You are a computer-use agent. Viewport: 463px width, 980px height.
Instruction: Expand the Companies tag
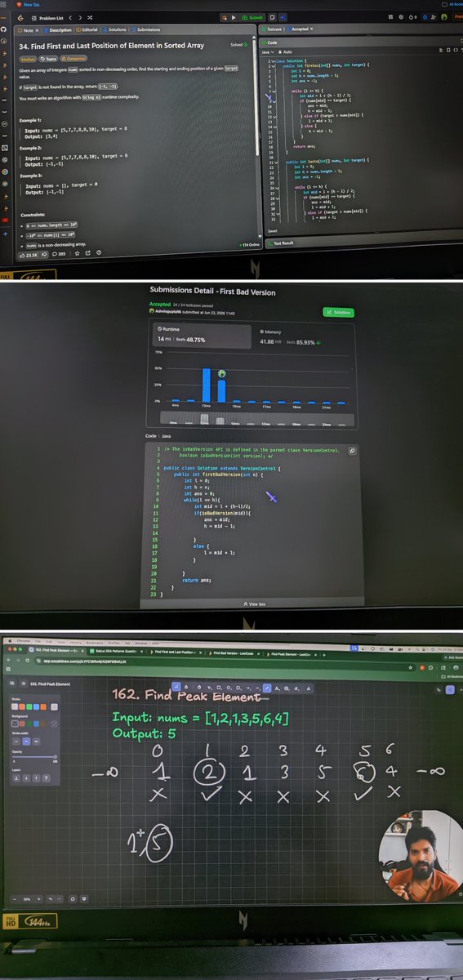74,59
